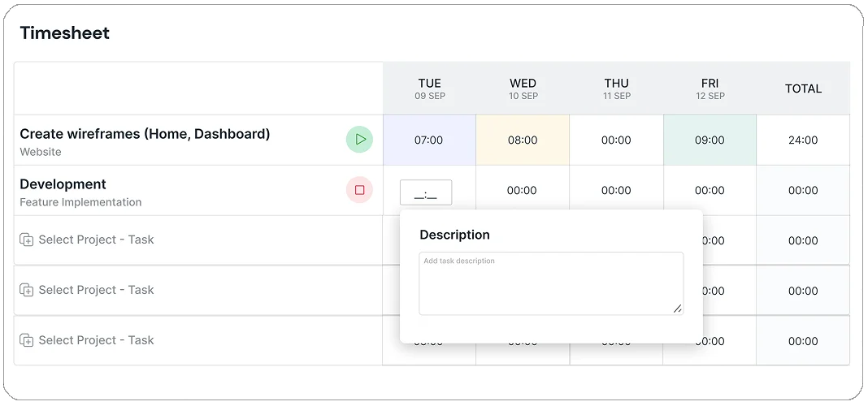Select the WED 10 SEP column header

(x=523, y=89)
